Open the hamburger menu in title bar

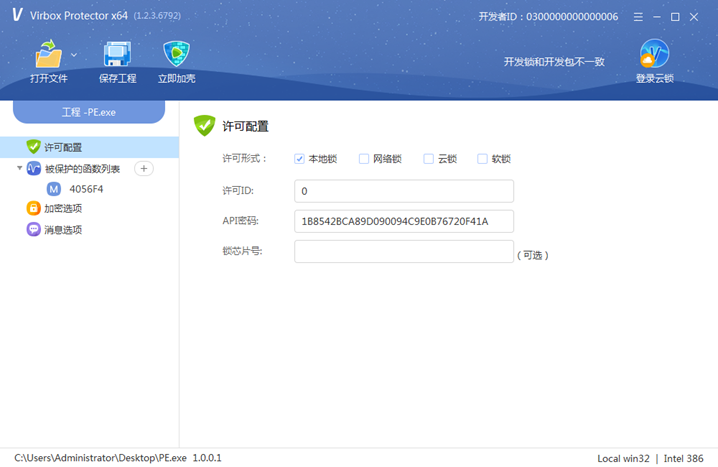point(638,17)
